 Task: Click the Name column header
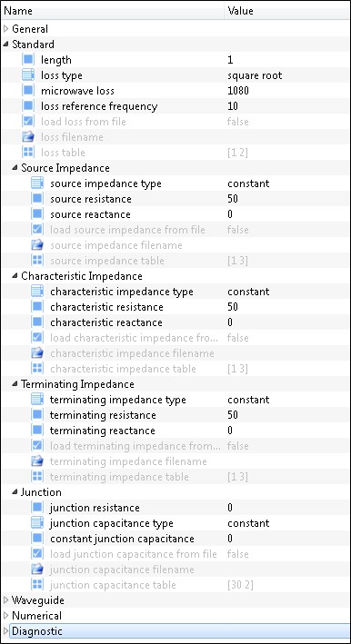pos(112,10)
